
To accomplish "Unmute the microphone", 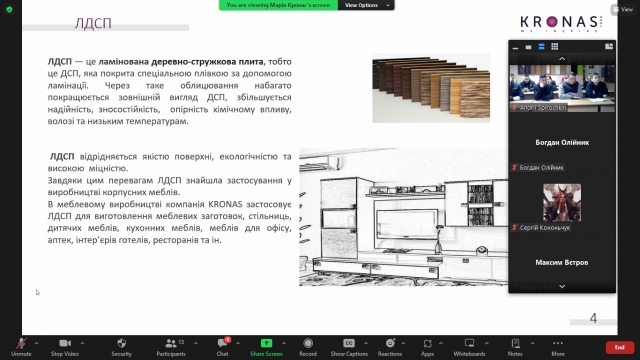I will pos(21,347).
